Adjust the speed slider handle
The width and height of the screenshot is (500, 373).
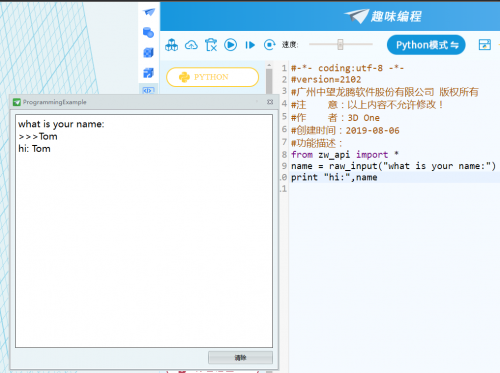click(340, 44)
